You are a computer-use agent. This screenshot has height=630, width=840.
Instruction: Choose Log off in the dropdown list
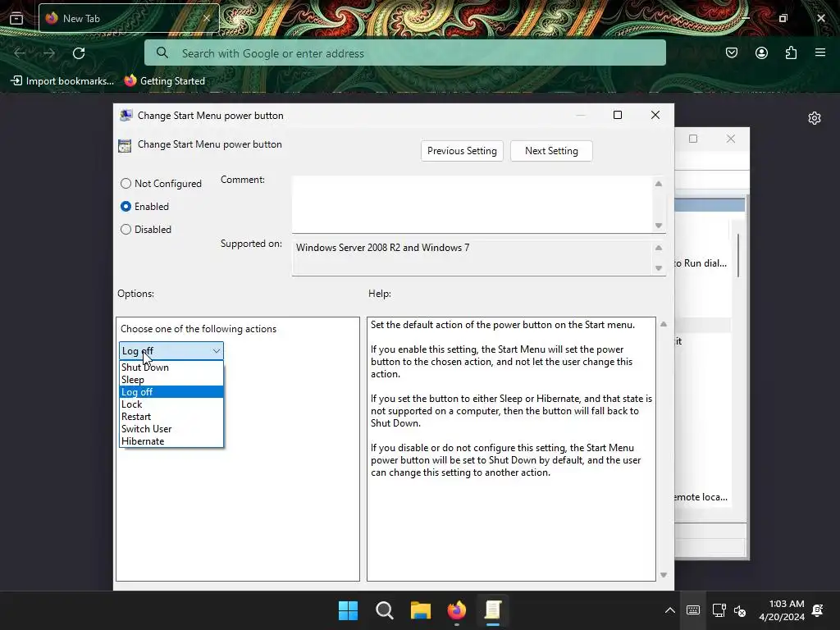tap(171, 391)
